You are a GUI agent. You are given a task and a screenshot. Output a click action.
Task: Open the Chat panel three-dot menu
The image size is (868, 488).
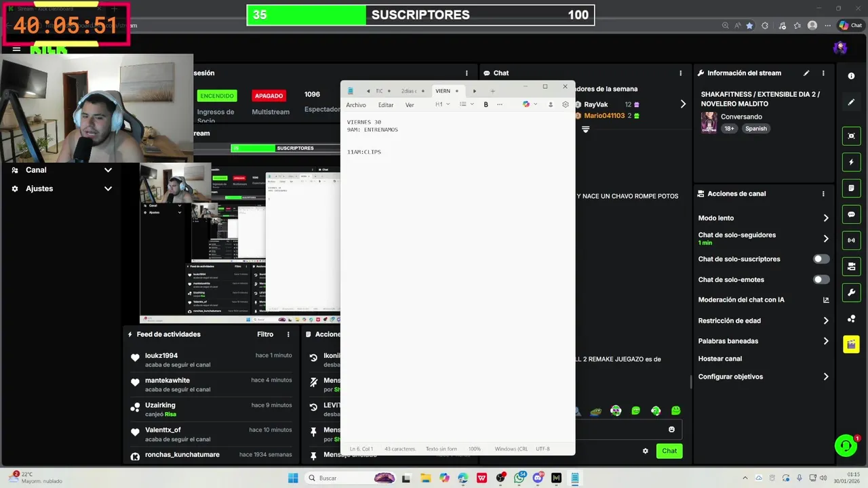click(x=681, y=73)
